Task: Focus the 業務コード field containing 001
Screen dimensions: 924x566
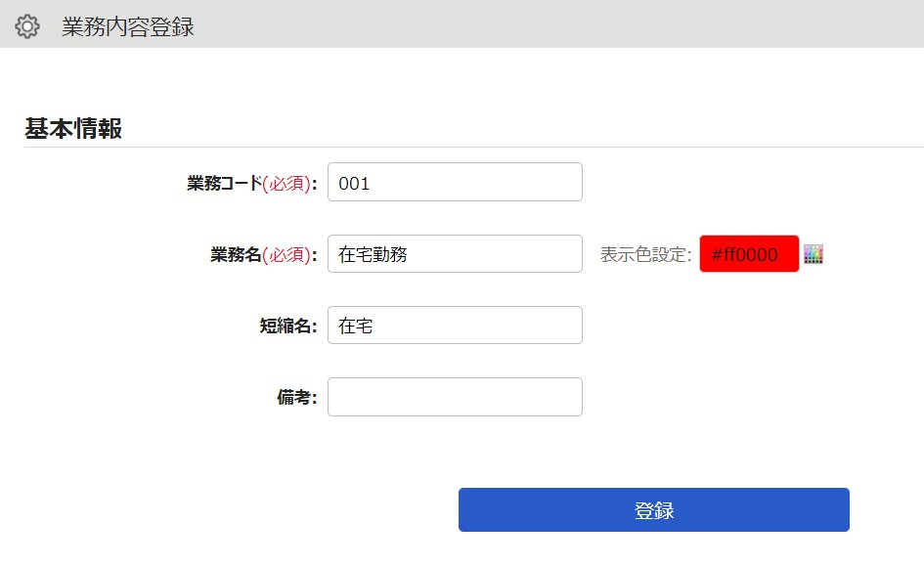Action: coord(455,182)
